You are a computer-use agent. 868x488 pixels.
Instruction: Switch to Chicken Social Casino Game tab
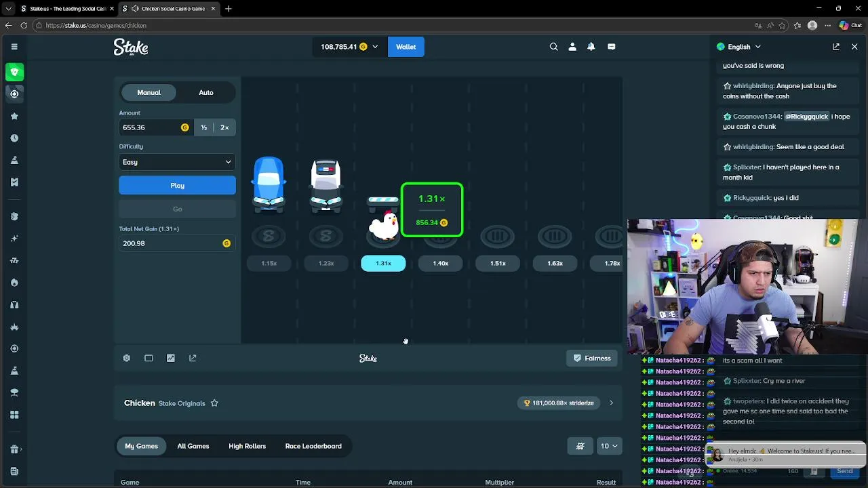(167, 9)
